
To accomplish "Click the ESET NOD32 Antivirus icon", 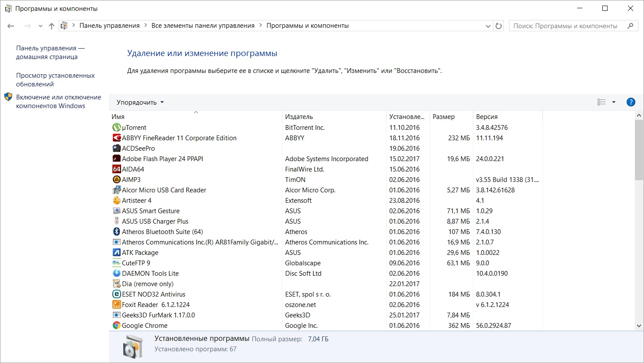I will pos(116,294).
